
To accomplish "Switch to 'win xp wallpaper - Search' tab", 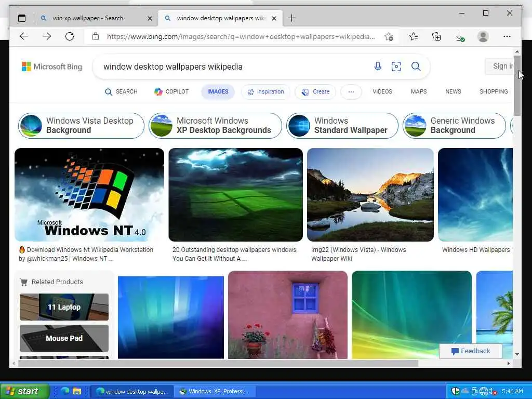I will [88, 18].
